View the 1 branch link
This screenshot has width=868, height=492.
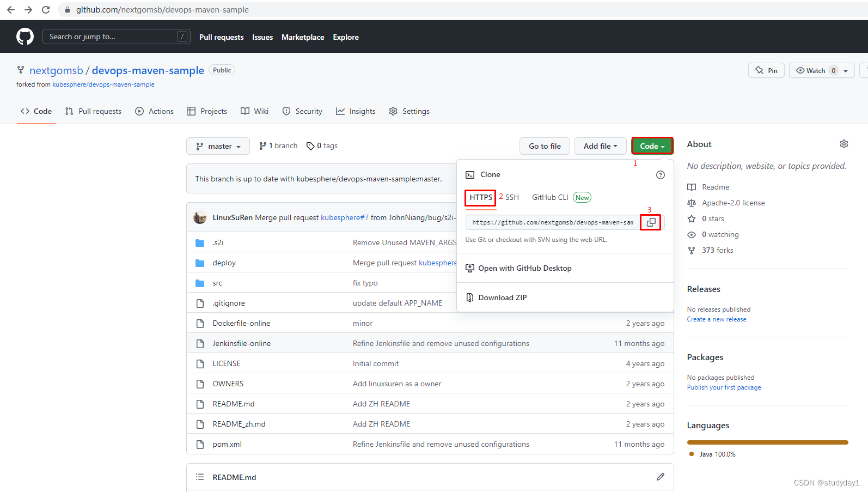pos(278,145)
